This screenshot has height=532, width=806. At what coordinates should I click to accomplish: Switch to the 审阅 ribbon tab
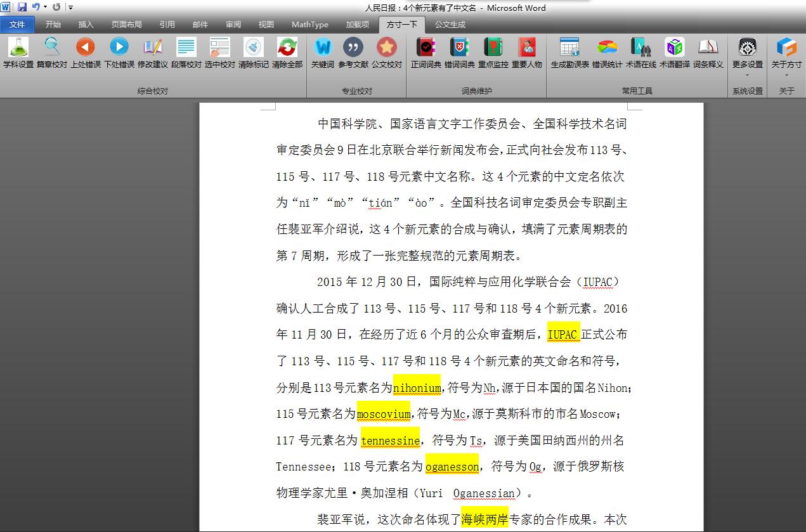[x=233, y=25]
